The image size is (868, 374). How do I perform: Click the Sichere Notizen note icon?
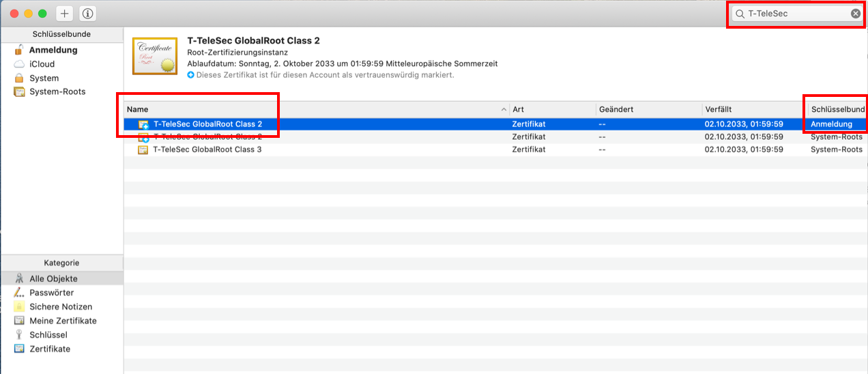tap(19, 306)
